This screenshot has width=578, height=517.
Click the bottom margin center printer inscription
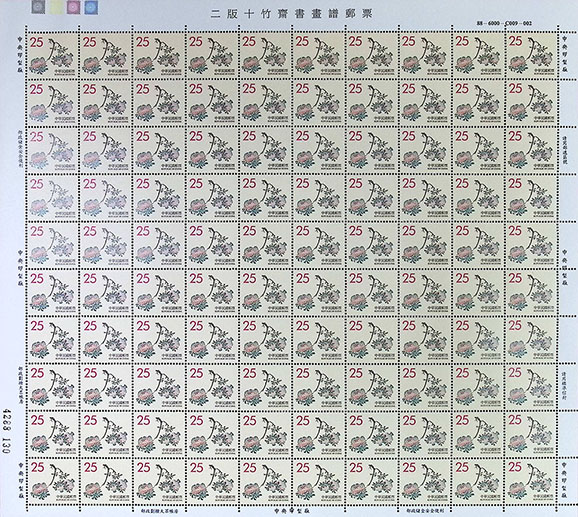pos(292,511)
